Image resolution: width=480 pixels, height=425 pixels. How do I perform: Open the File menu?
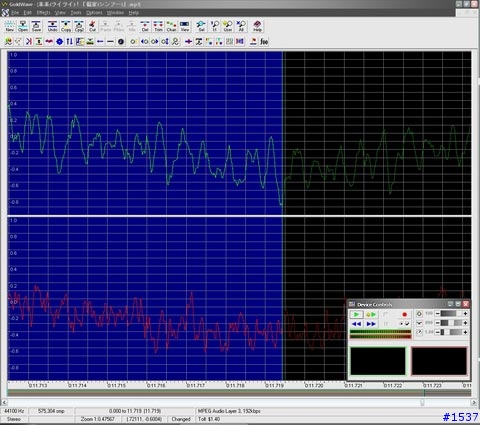(x=15, y=13)
